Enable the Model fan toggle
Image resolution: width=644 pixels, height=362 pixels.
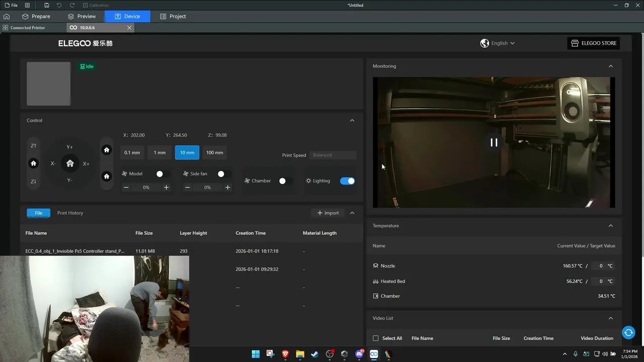click(162, 174)
